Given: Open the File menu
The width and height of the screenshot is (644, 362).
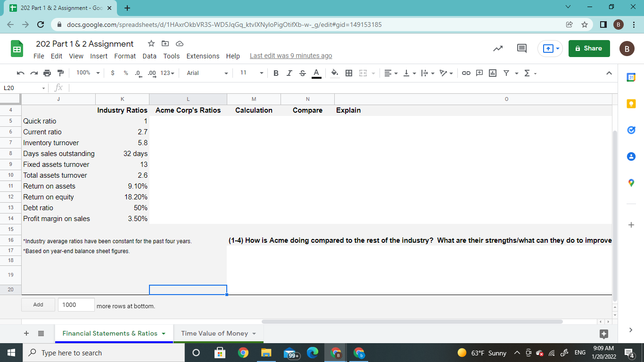Looking at the screenshot, I should 39,56.
